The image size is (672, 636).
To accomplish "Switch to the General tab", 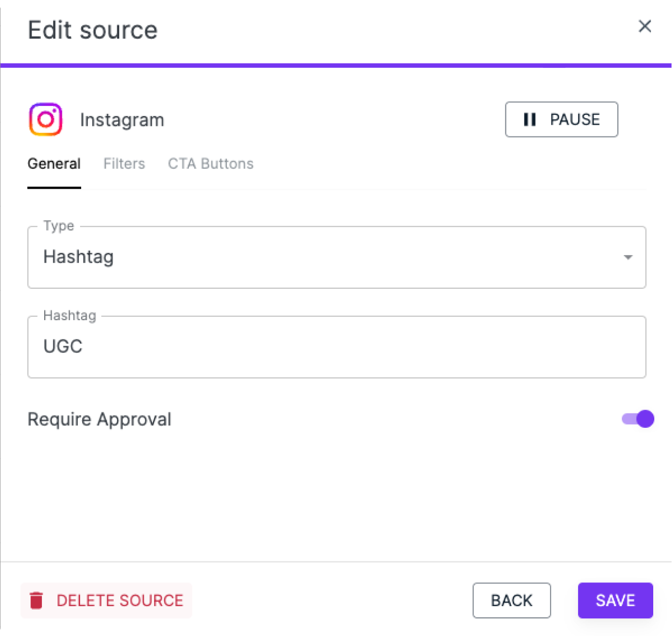I will point(54,164).
